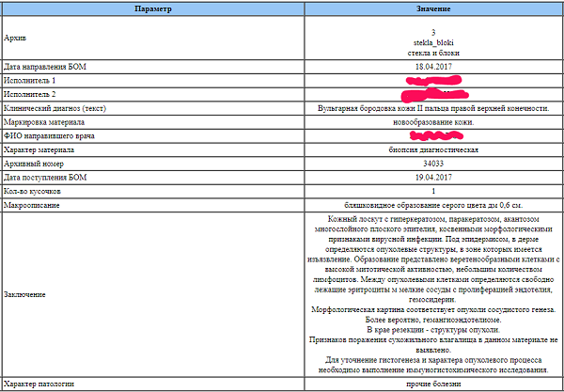Click the "прочие болезни" value
564x392 pixels.
tap(433, 384)
